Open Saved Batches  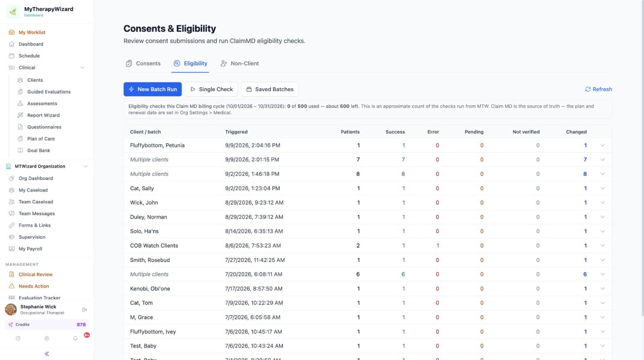[x=270, y=89]
